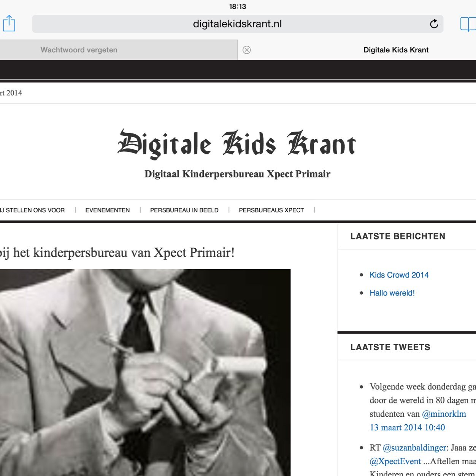Image resolution: width=476 pixels, height=476 pixels.
Task: Click the article headline about kinderpersbureau
Action: coord(117,252)
